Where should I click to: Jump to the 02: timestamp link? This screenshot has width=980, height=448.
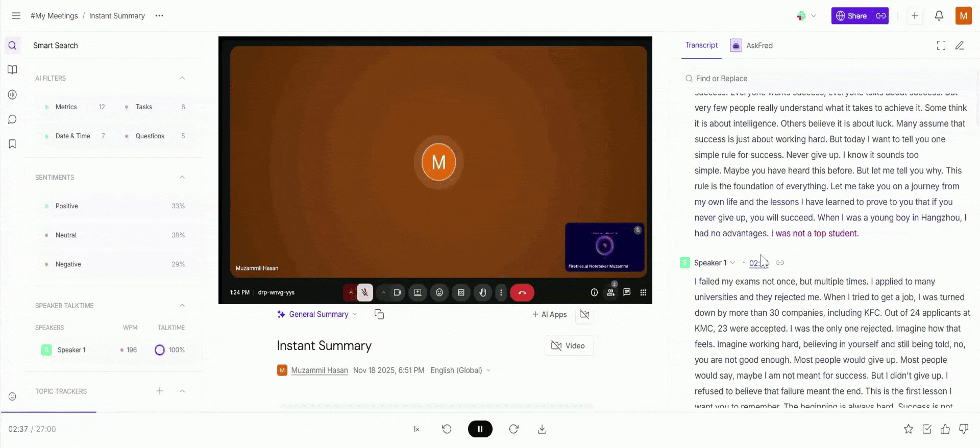pyautogui.click(x=758, y=263)
